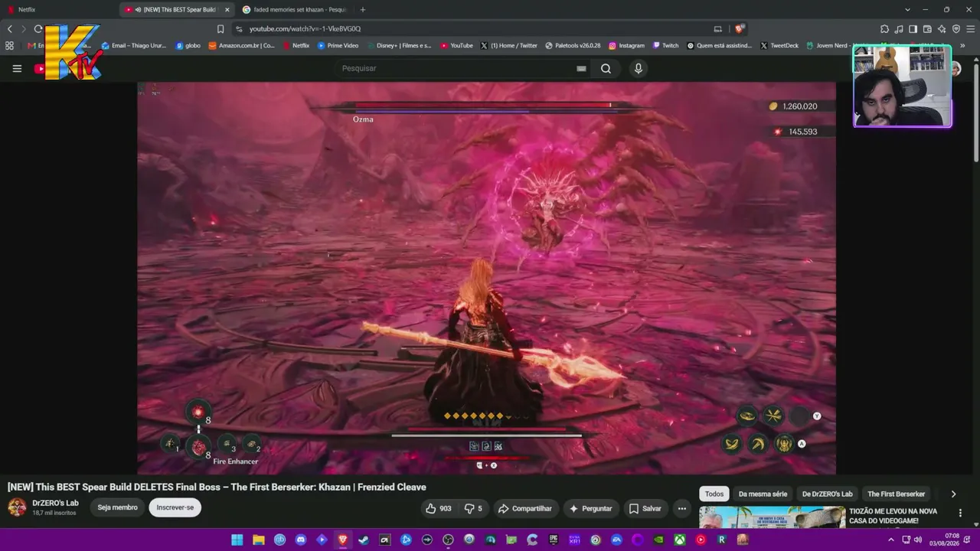Open File Explorer from the taskbar
Screen dimensions: 980x551
[x=259, y=540]
